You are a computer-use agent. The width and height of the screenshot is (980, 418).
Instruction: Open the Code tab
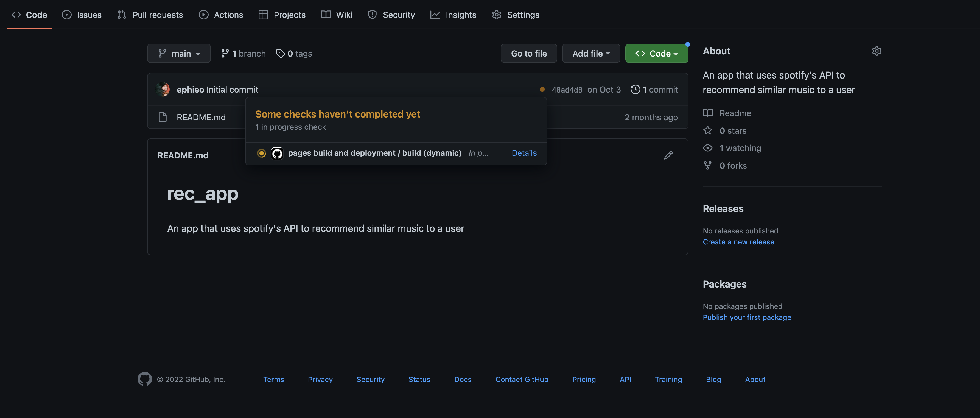(x=29, y=15)
